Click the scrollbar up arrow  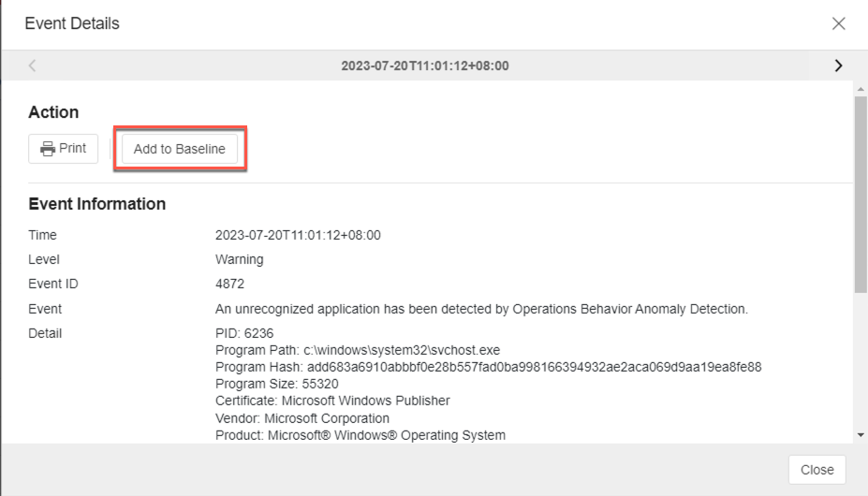[x=860, y=89]
